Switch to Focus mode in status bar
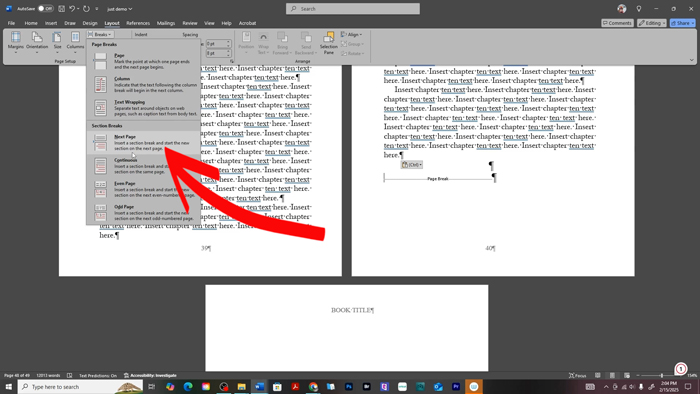The height and width of the screenshot is (394, 700). (x=577, y=375)
